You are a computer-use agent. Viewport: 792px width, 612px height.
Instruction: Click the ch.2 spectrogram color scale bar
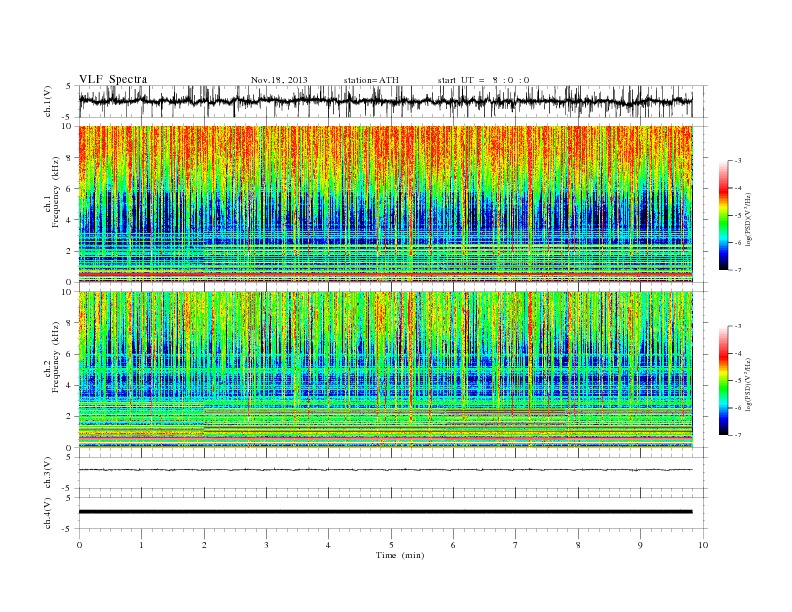coord(723,381)
